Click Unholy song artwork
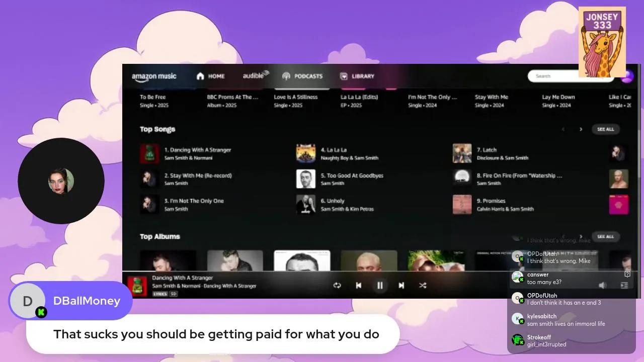 pos(306,204)
